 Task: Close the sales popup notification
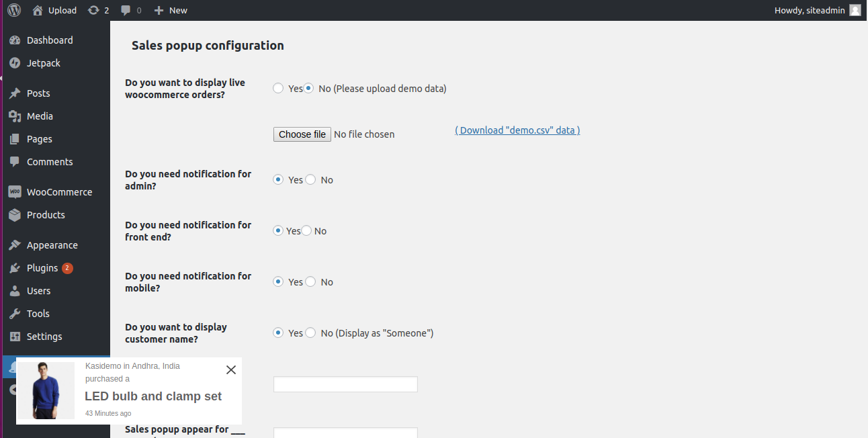click(x=231, y=369)
